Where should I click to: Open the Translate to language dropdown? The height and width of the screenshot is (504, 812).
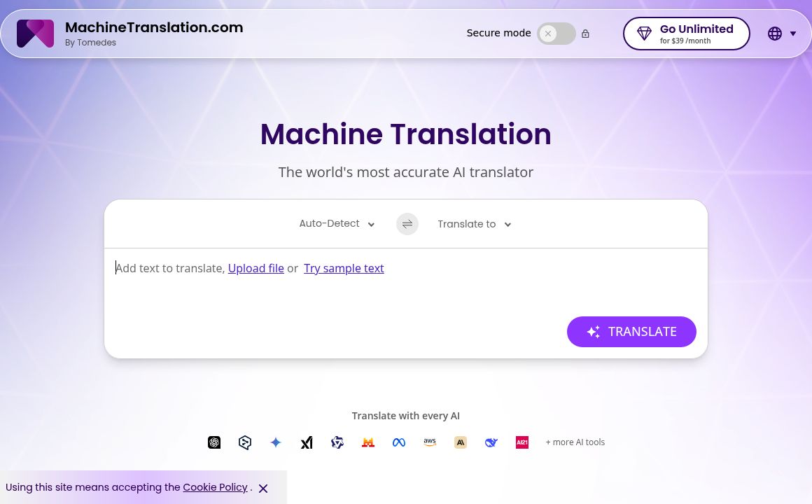[474, 224]
